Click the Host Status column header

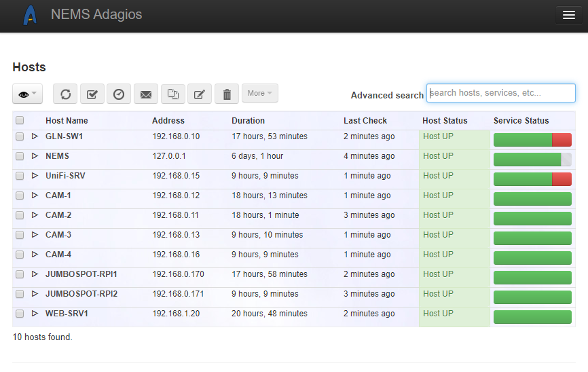[x=445, y=120]
